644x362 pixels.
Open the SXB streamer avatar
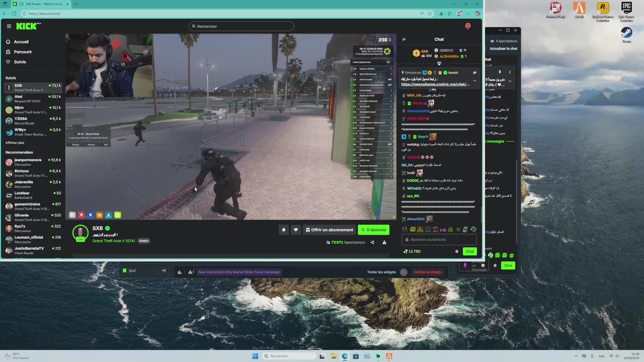(x=80, y=233)
